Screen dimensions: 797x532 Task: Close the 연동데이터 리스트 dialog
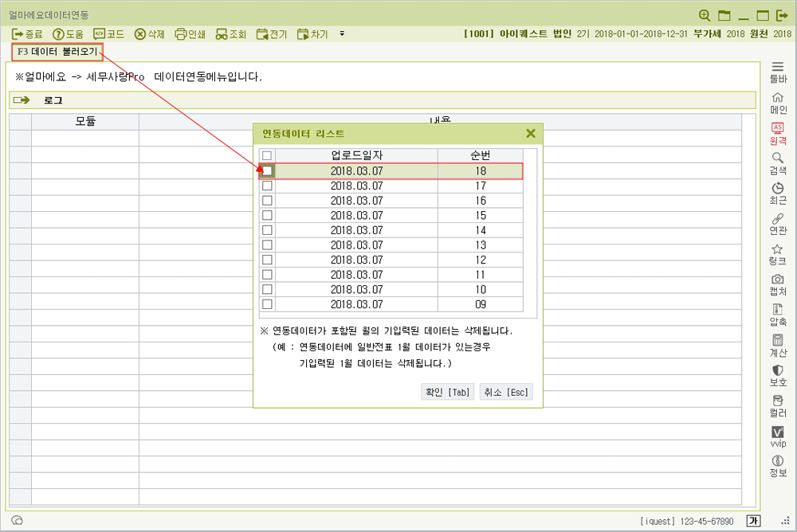point(531,134)
